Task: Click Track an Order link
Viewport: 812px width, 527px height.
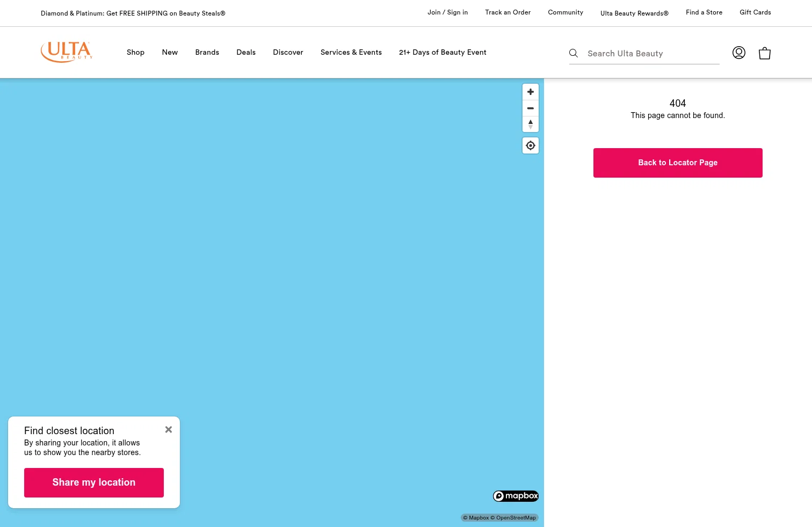Action: point(508,12)
